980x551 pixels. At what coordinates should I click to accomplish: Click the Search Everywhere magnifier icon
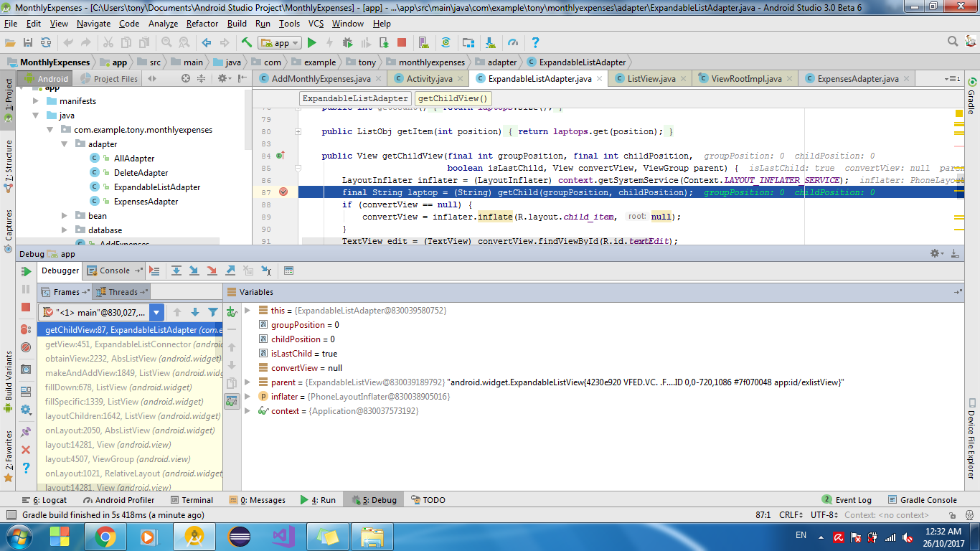953,42
